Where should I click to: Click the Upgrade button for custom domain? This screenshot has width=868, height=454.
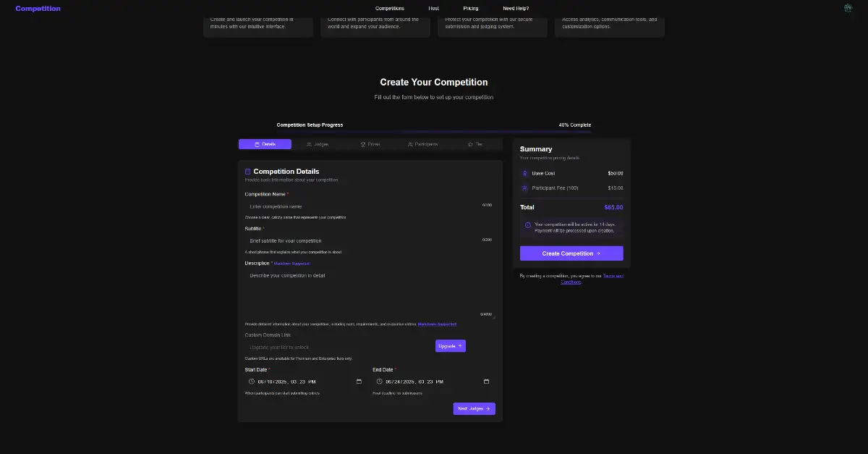point(450,346)
